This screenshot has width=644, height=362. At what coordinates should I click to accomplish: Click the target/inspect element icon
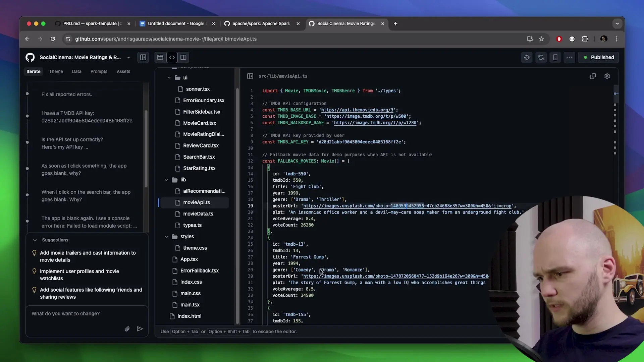pos(527,57)
